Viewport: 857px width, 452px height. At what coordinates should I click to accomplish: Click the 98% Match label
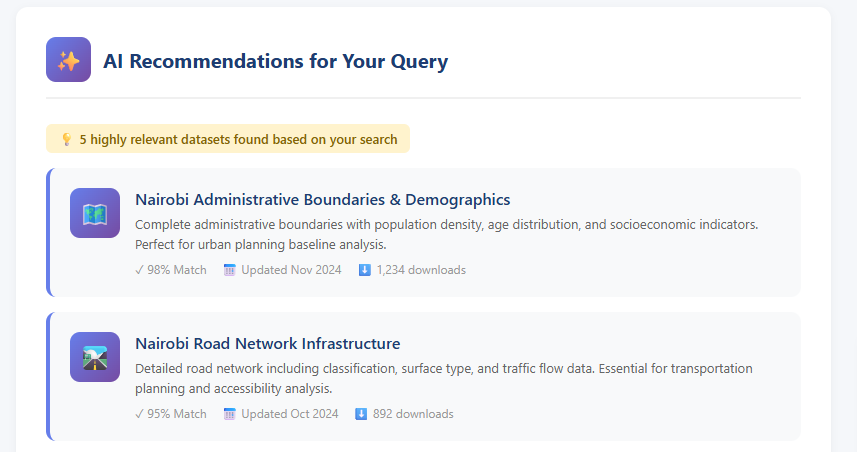point(171,270)
